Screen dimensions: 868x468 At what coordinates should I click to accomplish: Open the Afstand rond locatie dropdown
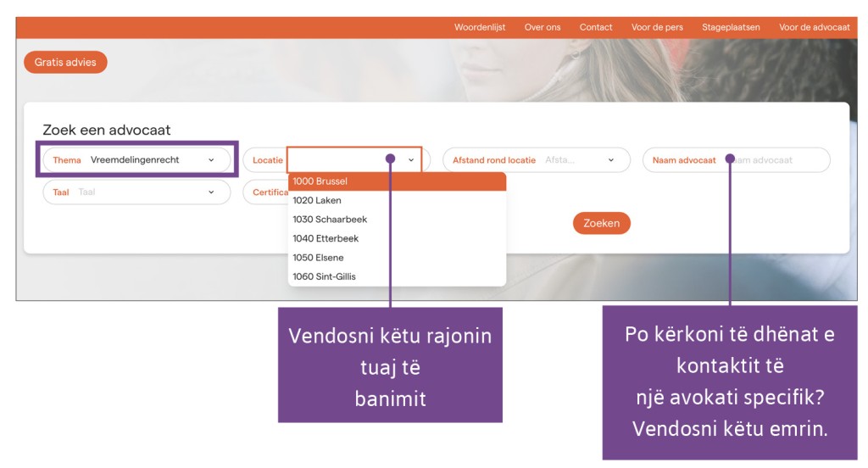pos(537,159)
